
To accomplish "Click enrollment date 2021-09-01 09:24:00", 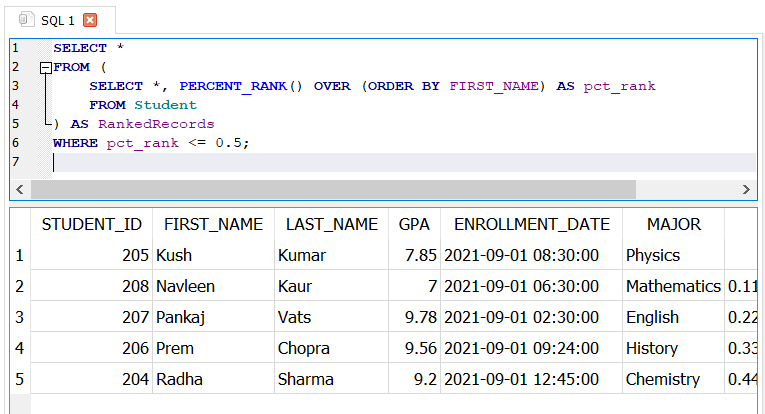I will [x=532, y=348].
